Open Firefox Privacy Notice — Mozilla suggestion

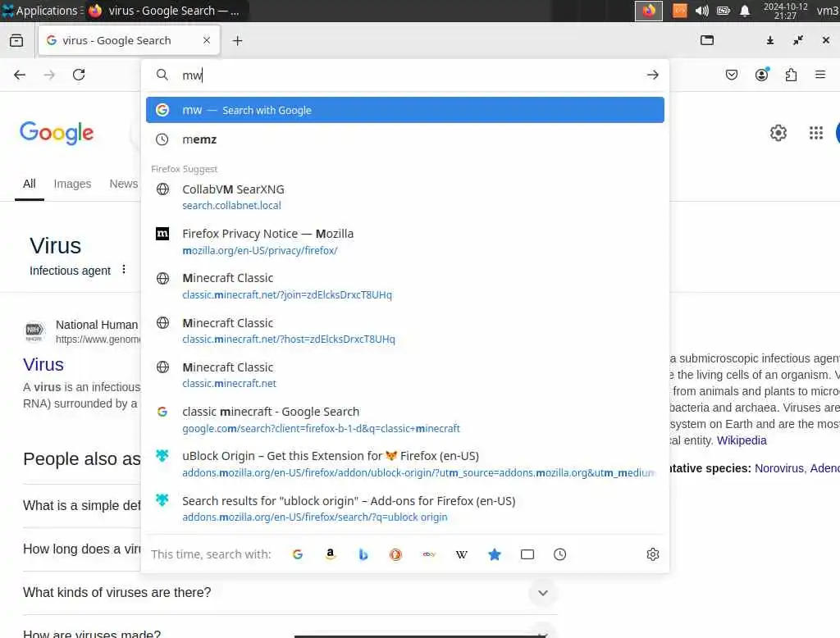(405, 242)
